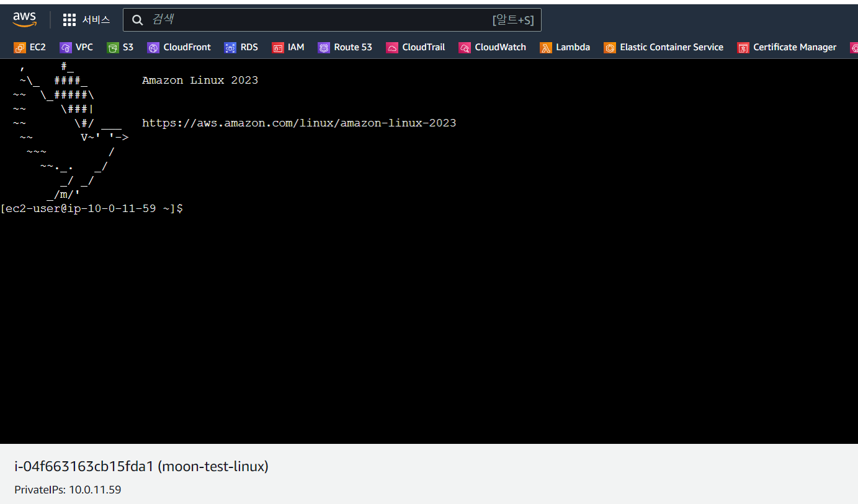Image resolution: width=858 pixels, height=504 pixels.
Task: Click the CloudTrail service icon
Action: tap(392, 47)
